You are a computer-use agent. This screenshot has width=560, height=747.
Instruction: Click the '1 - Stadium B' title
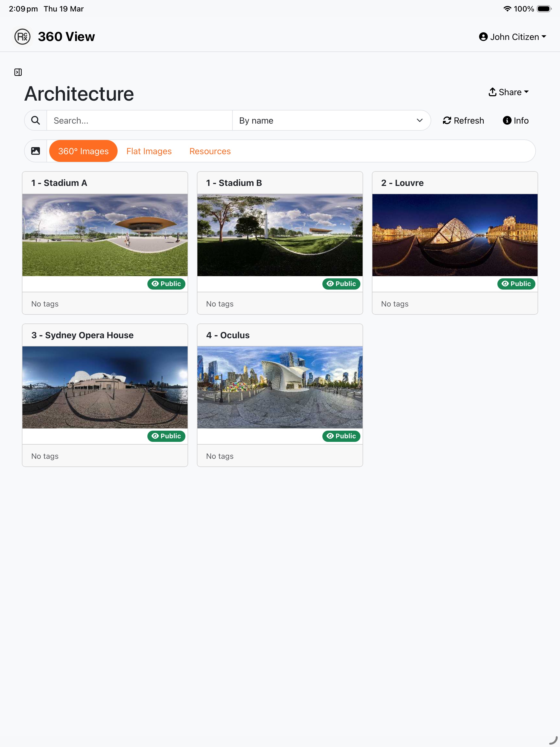pyautogui.click(x=234, y=183)
